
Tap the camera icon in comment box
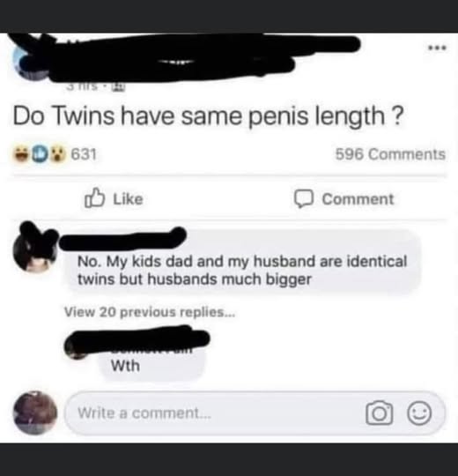379,413
